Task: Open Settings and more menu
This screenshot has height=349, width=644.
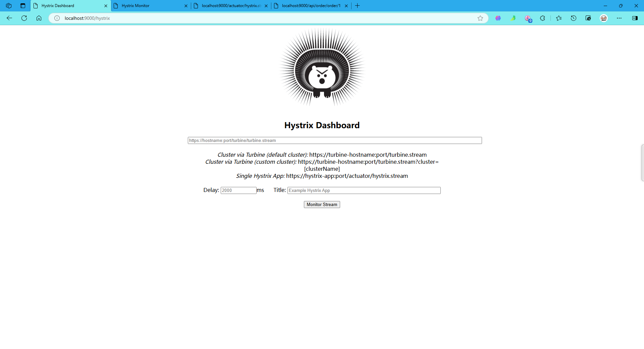Action: [619, 18]
